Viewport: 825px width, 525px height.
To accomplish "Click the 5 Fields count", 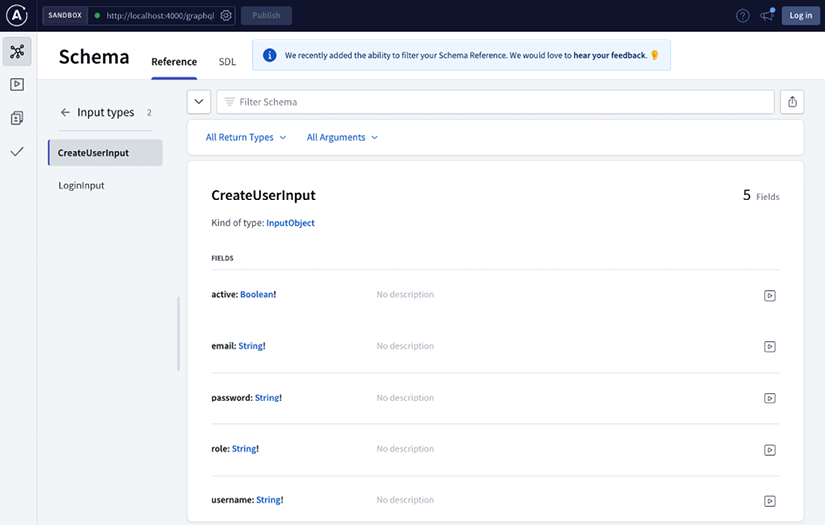I will tap(761, 196).
